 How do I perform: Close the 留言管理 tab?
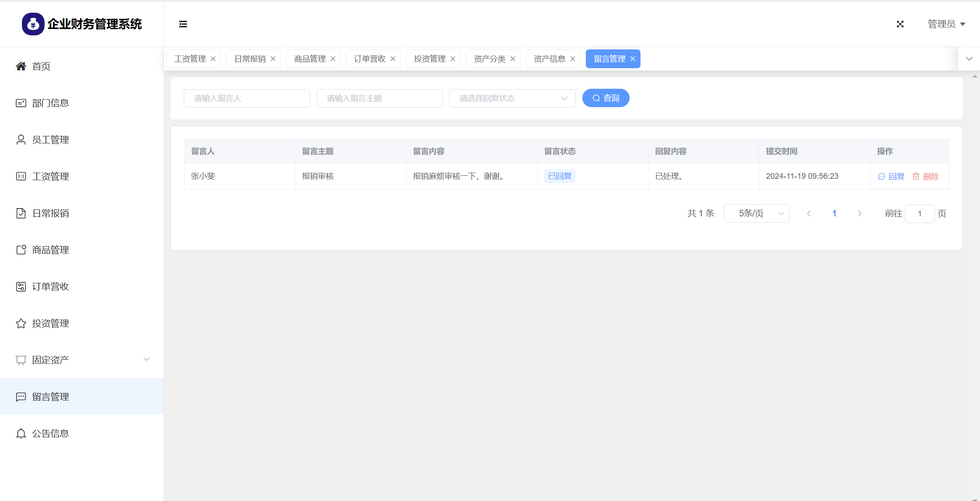click(633, 59)
